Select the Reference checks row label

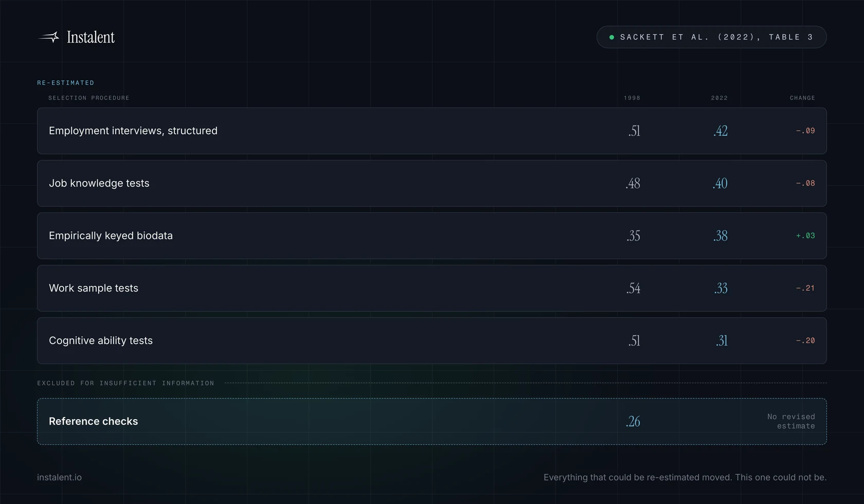point(93,421)
